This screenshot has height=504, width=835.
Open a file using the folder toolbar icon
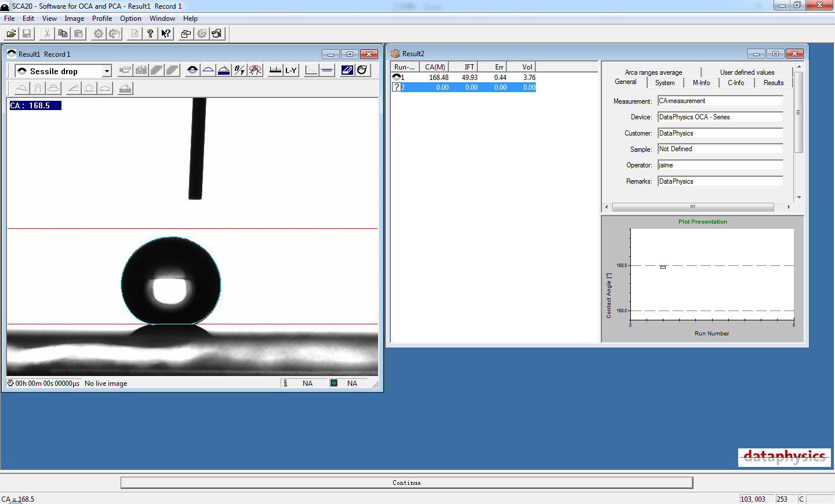point(11,34)
